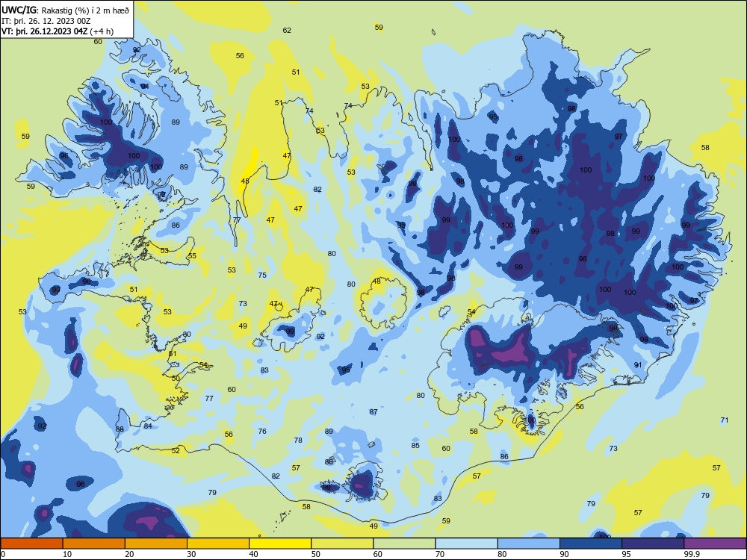Click the orange 10–20 legend swatch
The width and height of the screenshot is (747, 560).
(94, 544)
